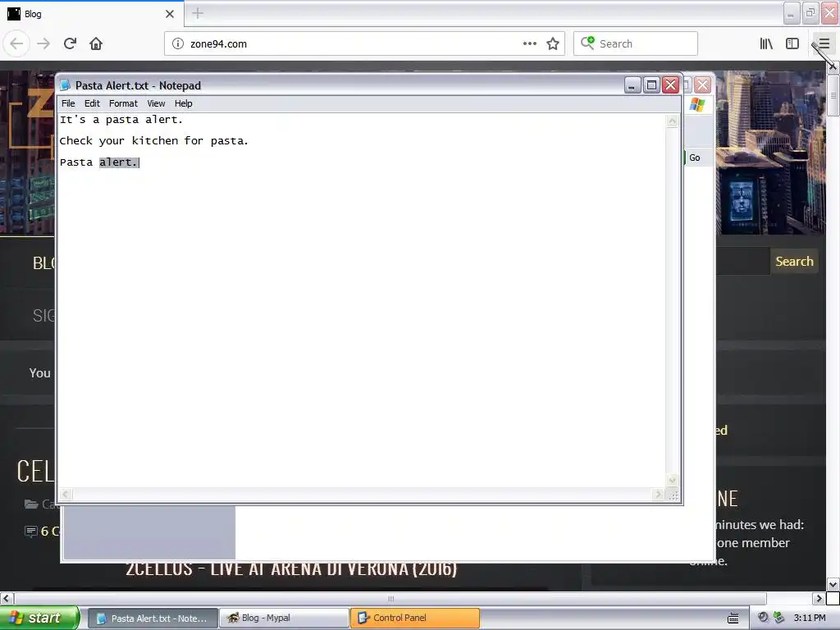Viewport: 840px width, 630px height.
Task: Open the page actions three-dot menu
Action: coord(530,43)
